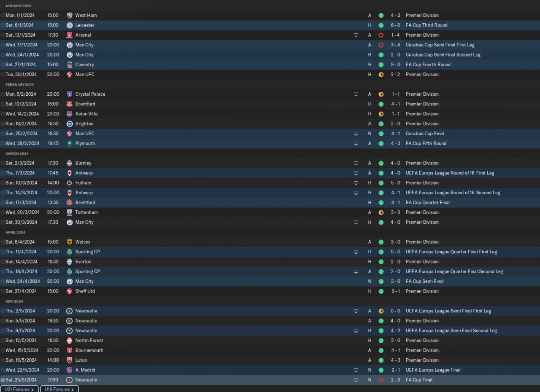
Task: Click the FA Cup Fifth Round competition
Action: pyautogui.click(x=426, y=143)
